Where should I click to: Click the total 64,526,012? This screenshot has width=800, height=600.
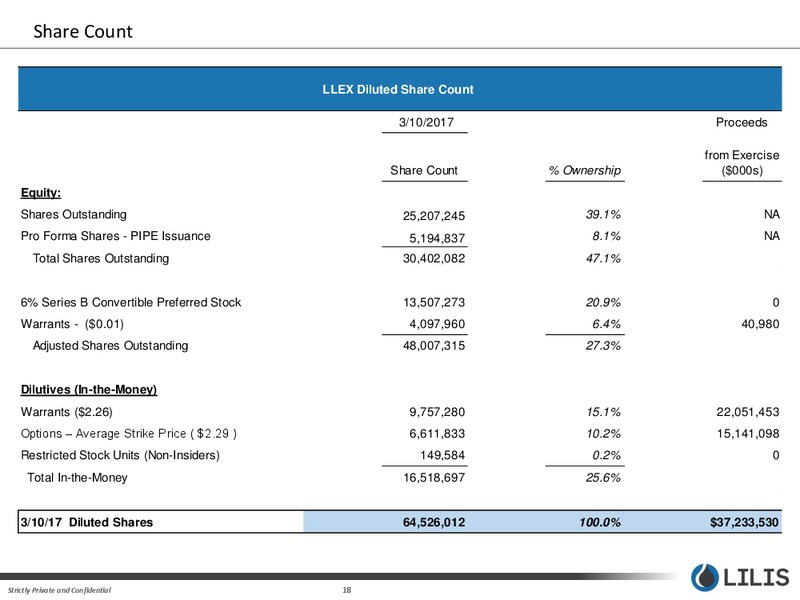coord(434,522)
